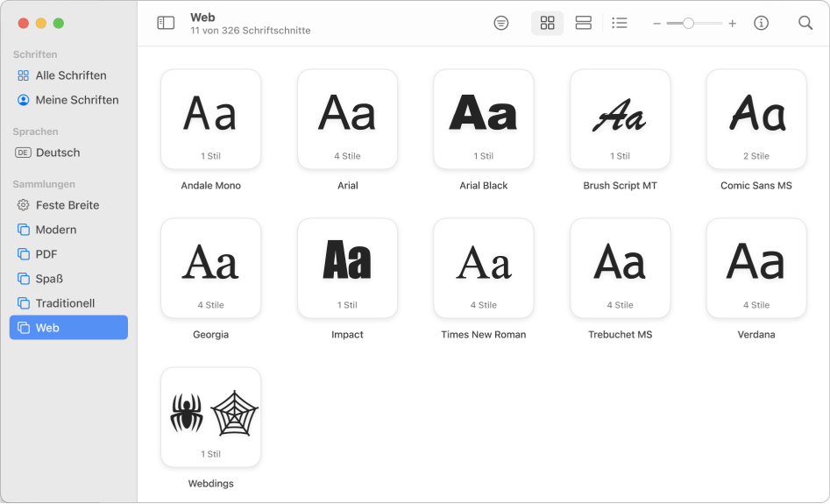The width and height of the screenshot is (830, 504).
Task: Select the Andale Mono font preview
Action: click(x=210, y=119)
